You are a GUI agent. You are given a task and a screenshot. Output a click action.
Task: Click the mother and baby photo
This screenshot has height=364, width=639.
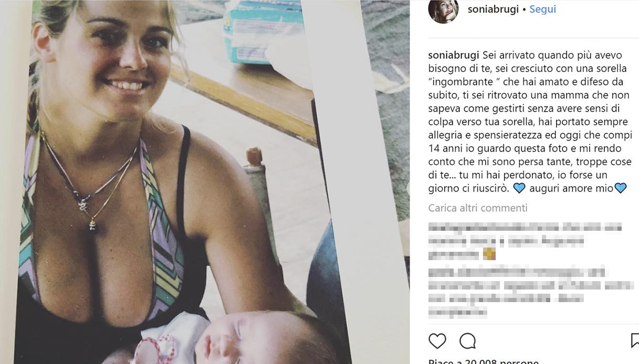click(x=205, y=182)
